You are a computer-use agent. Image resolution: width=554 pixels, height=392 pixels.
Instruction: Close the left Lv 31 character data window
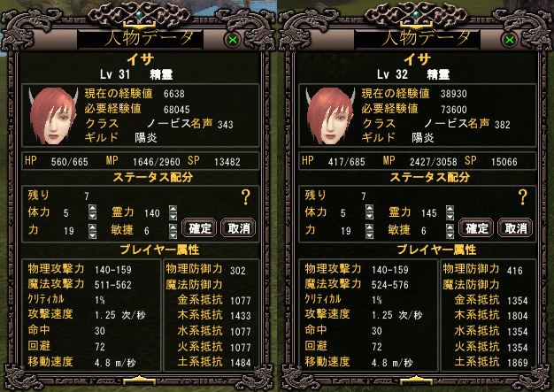(x=232, y=40)
